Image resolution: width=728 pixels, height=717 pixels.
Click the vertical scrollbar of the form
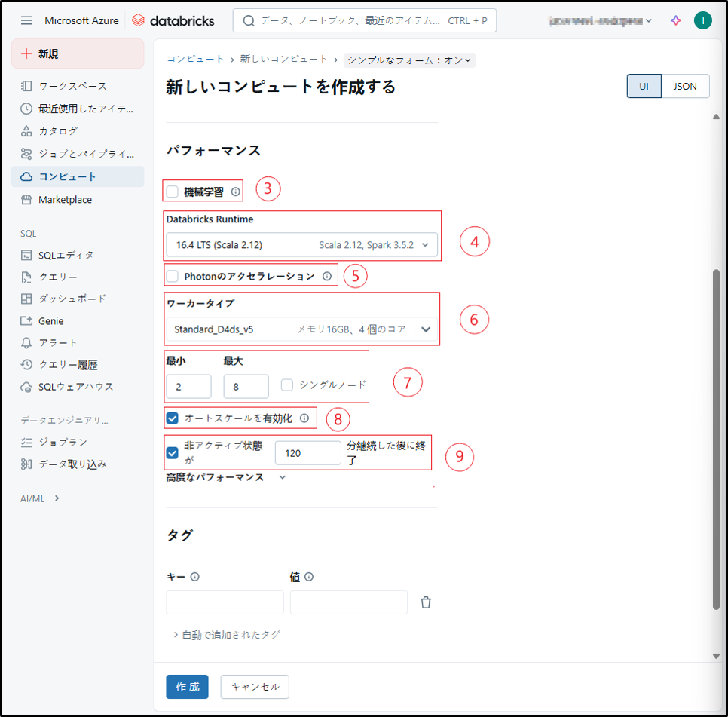click(716, 437)
